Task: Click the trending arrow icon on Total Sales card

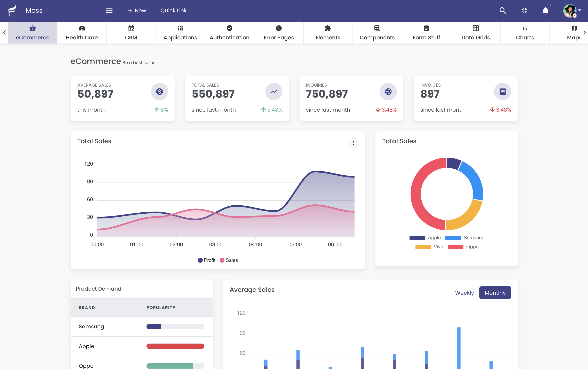Action: [x=274, y=92]
